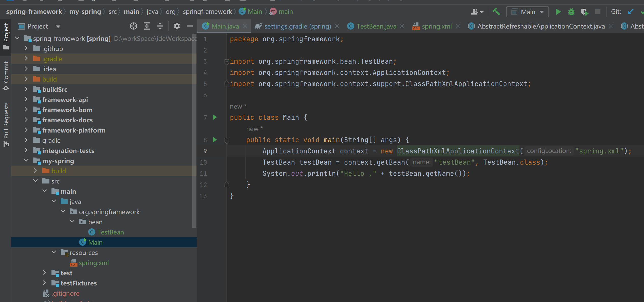Select spring.xml file in project tree

pyautogui.click(x=94, y=263)
